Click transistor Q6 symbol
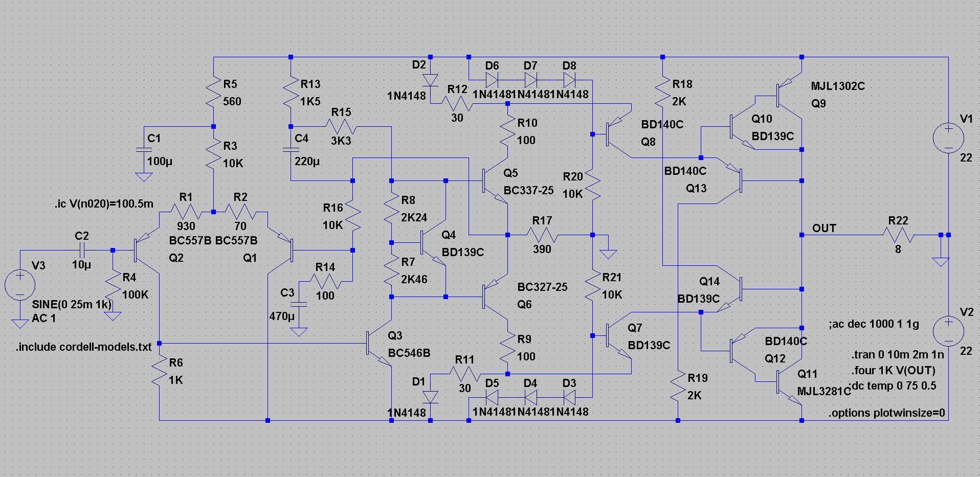 (x=495, y=297)
